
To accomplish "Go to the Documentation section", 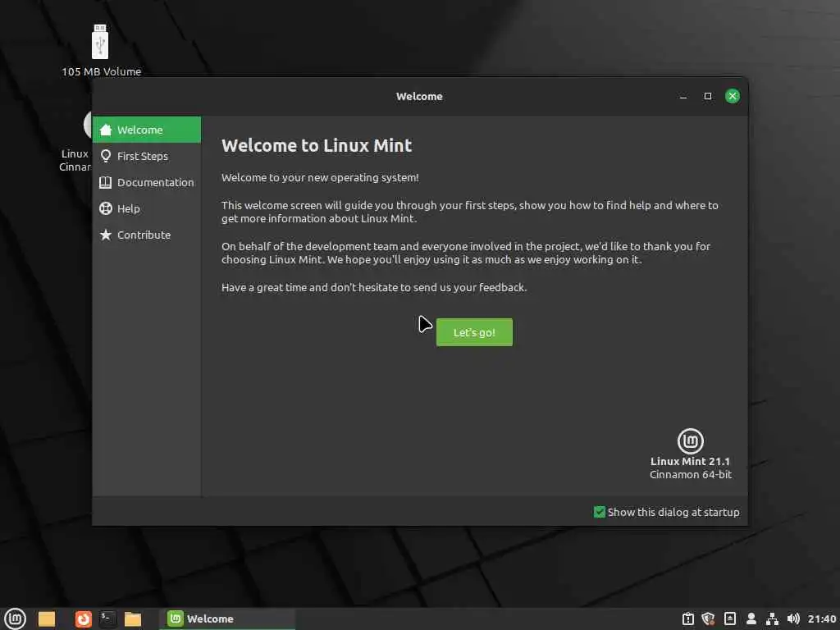I will point(146,182).
